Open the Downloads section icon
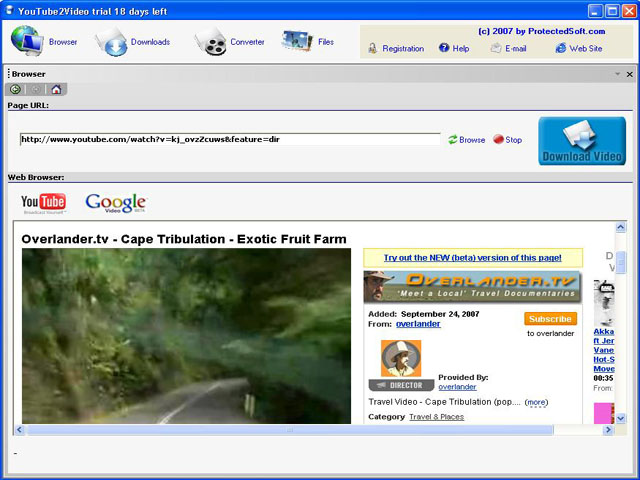 pos(111,42)
